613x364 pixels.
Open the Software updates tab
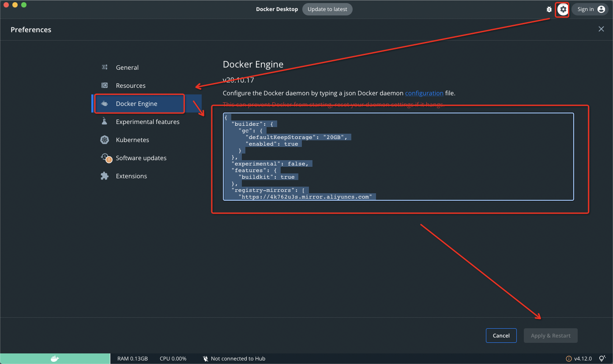coord(147,158)
